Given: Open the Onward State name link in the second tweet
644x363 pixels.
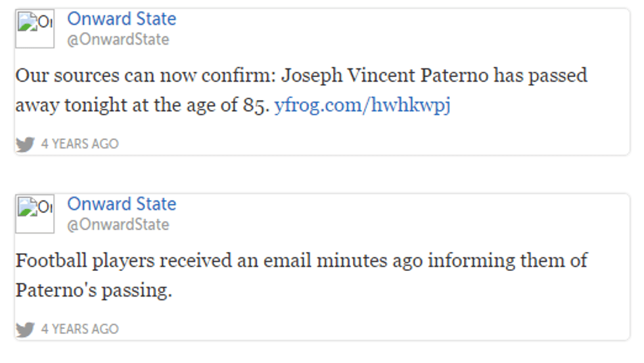Looking at the screenshot, I should pyautogui.click(x=122, y=204).
